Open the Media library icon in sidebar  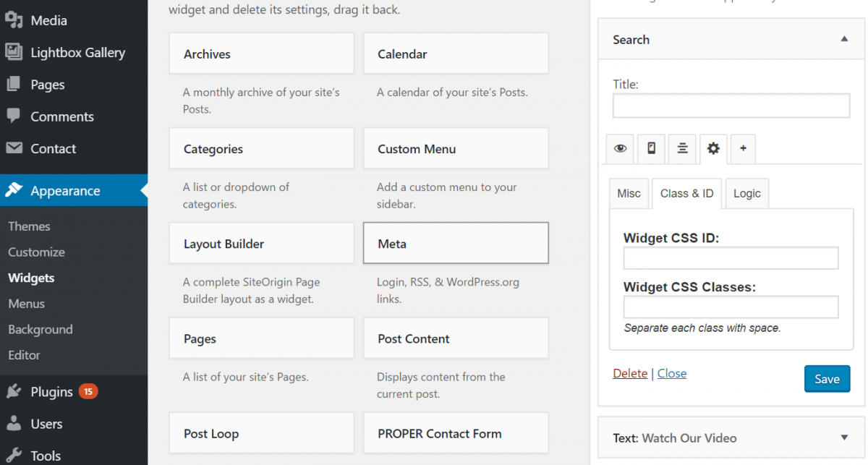pyautogui.click(x=15, y=20)
